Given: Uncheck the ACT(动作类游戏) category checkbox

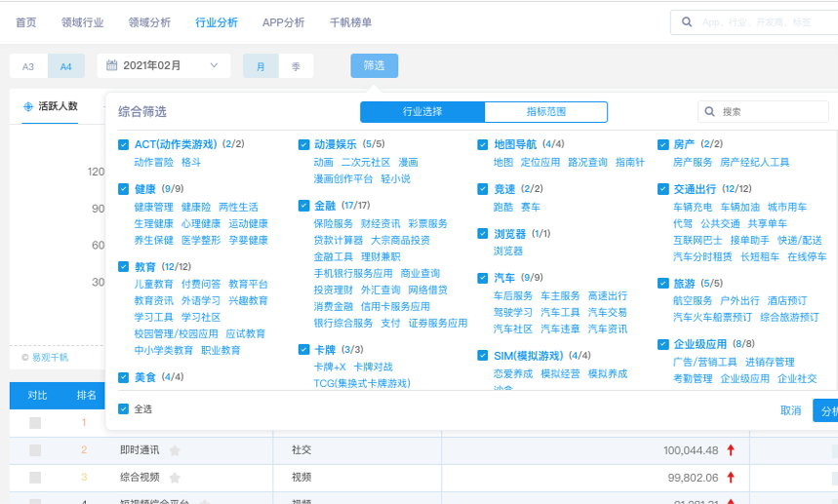Looking at the screenshot, I should pyautogui.click(x=124, y=144).
